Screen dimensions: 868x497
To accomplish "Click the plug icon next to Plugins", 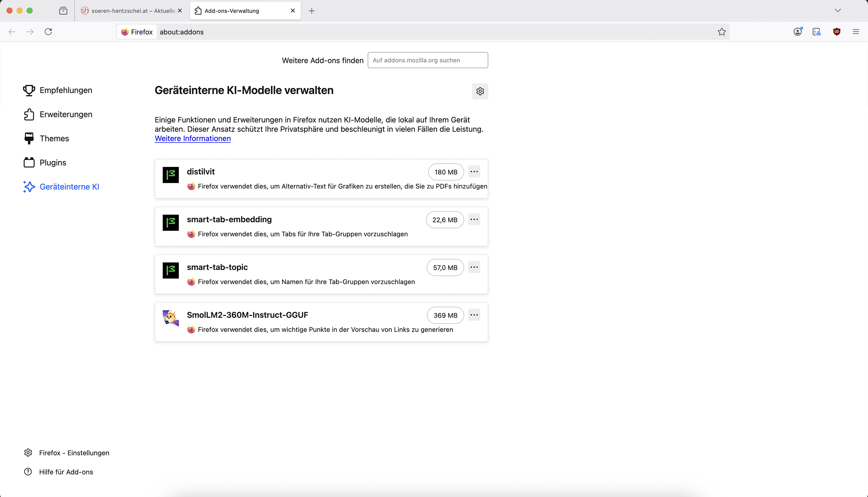I will click(x=29, y=162).
